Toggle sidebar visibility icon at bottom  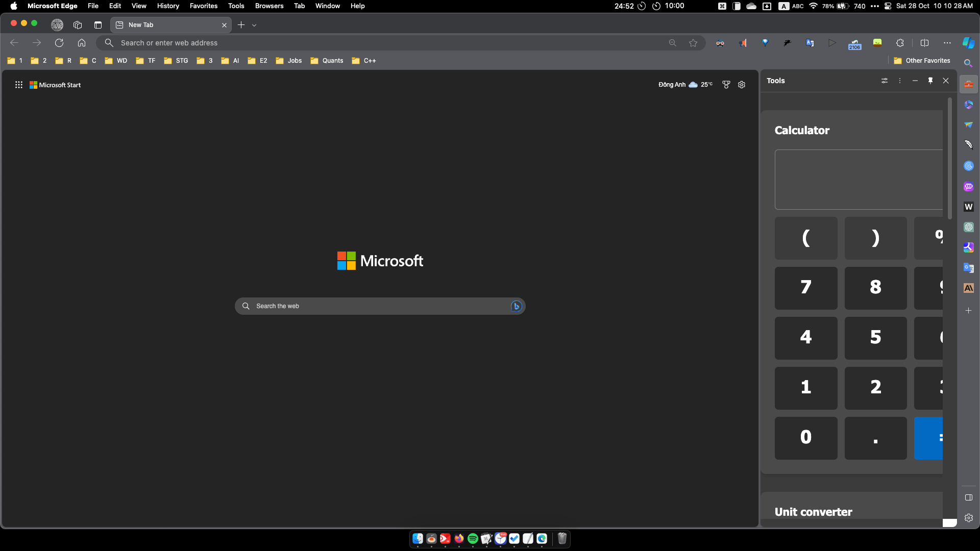[968, 497]
